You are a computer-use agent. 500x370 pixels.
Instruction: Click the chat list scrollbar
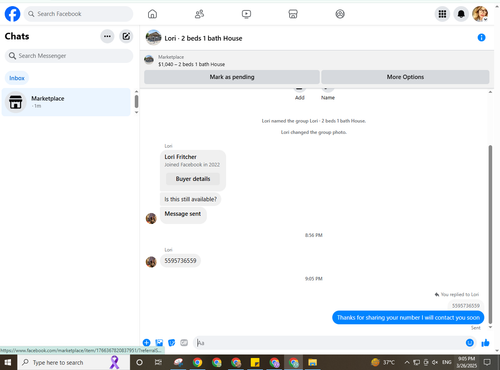coord(136,101)
